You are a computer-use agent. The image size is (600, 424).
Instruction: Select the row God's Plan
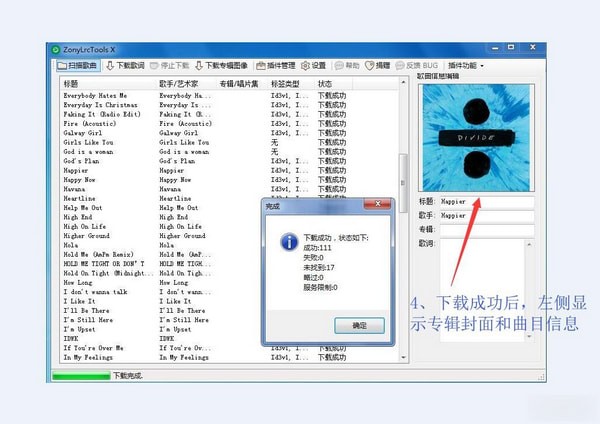tap(230, 161)
